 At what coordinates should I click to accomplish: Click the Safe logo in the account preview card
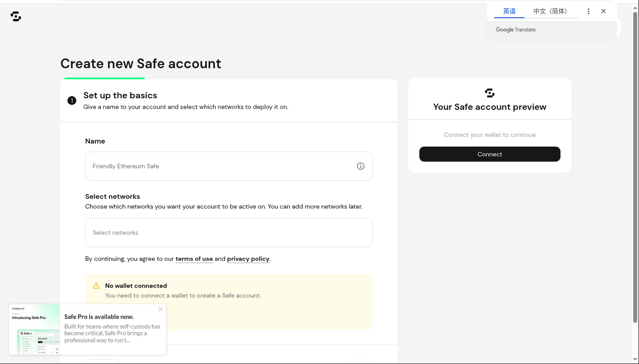(x=490, y=93)
